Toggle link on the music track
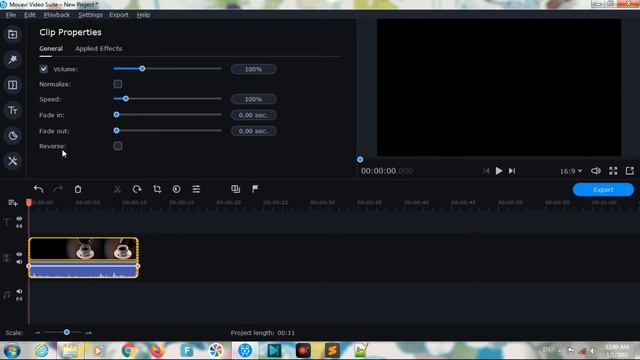This screenshot has width=640, height=360. click(x=19, y=299)
